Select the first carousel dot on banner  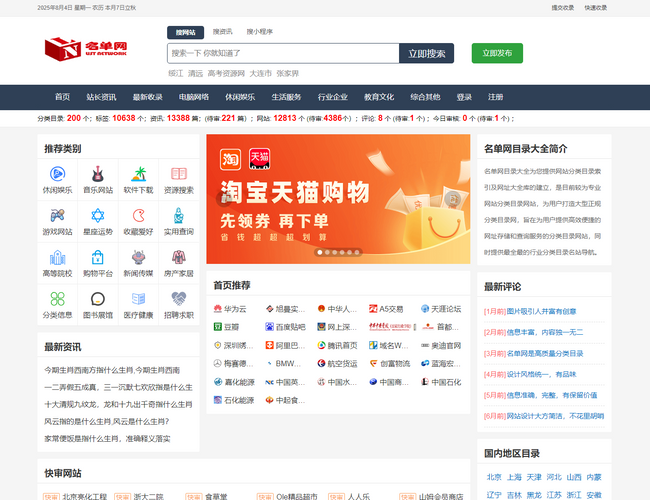pos(320,252)
